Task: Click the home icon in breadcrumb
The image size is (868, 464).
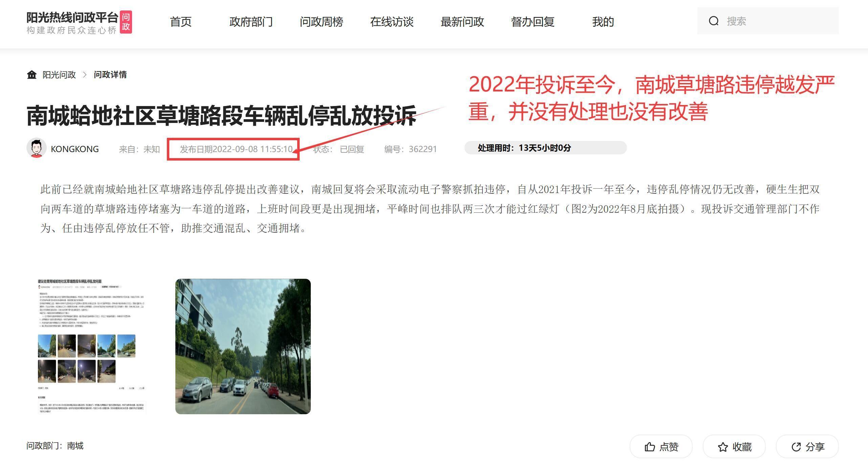Action: [x=32, y=75]
